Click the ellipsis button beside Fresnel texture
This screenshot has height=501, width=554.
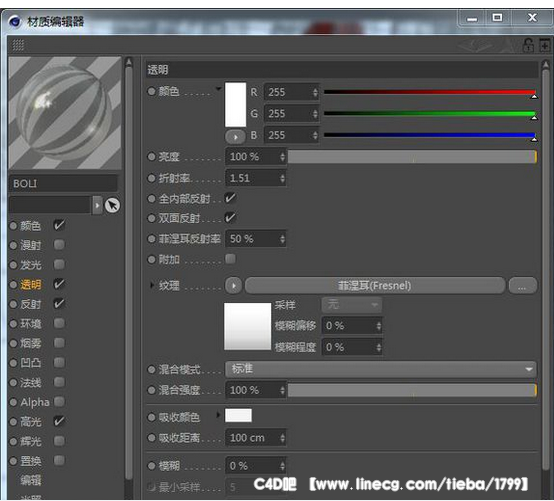click(523, 285)
